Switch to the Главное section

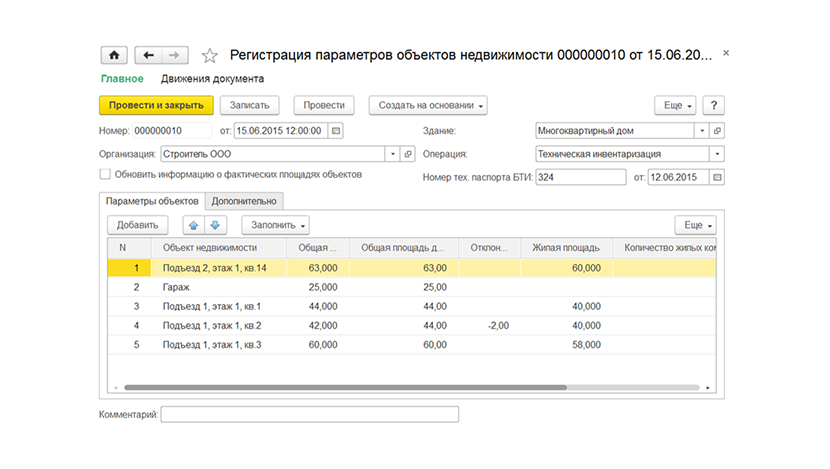[122, 79]
